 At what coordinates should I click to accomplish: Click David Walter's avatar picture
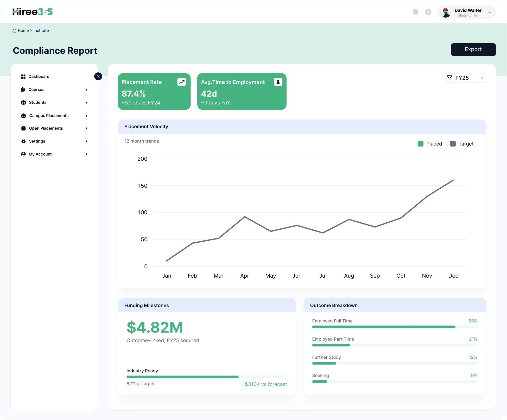click(x=446, y=12)
